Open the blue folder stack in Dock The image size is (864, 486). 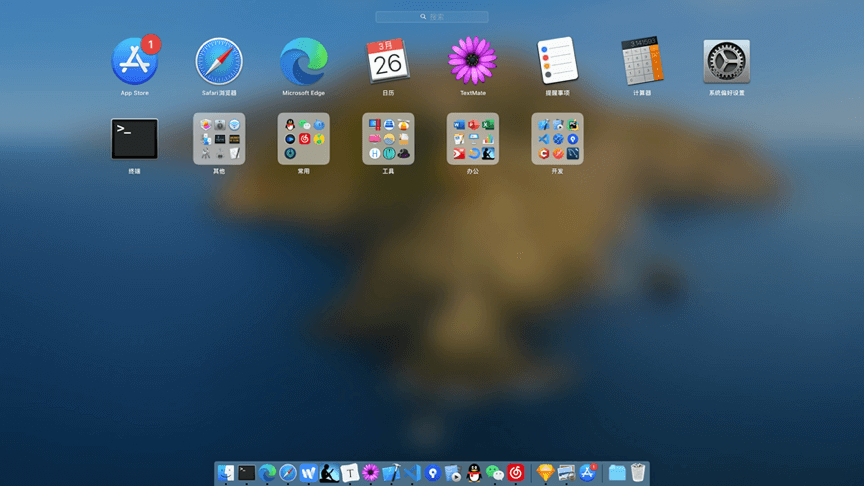(617, 473)
